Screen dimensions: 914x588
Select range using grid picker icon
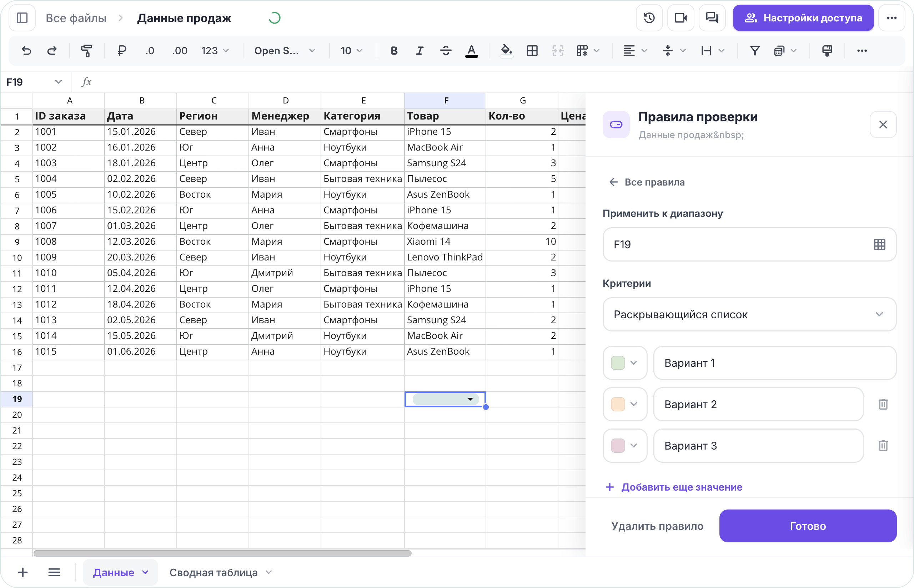(880, 244)
